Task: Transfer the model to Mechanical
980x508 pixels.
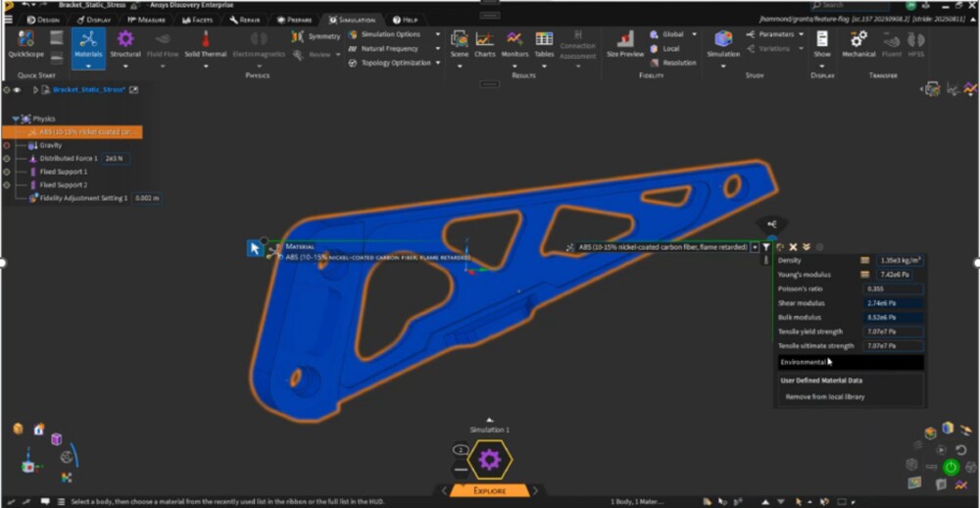Action: pos(858,44)
